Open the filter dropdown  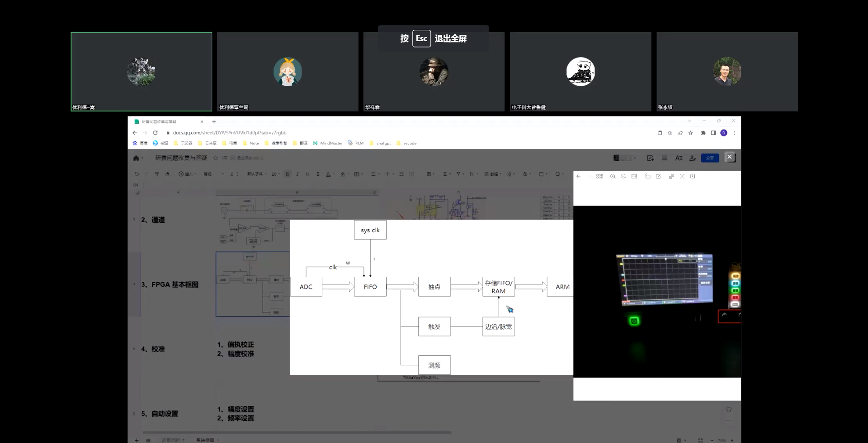point(459,174)
